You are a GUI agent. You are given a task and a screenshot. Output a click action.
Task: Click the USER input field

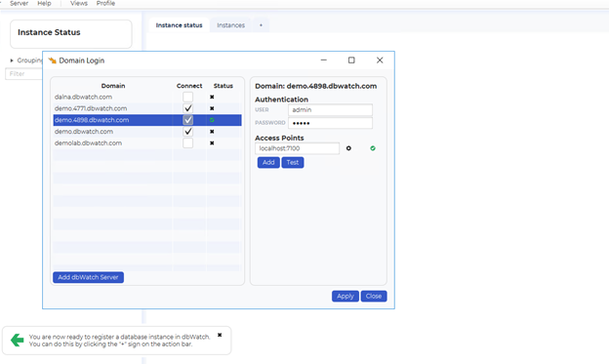pyautogui.click(x=330, y=110)
